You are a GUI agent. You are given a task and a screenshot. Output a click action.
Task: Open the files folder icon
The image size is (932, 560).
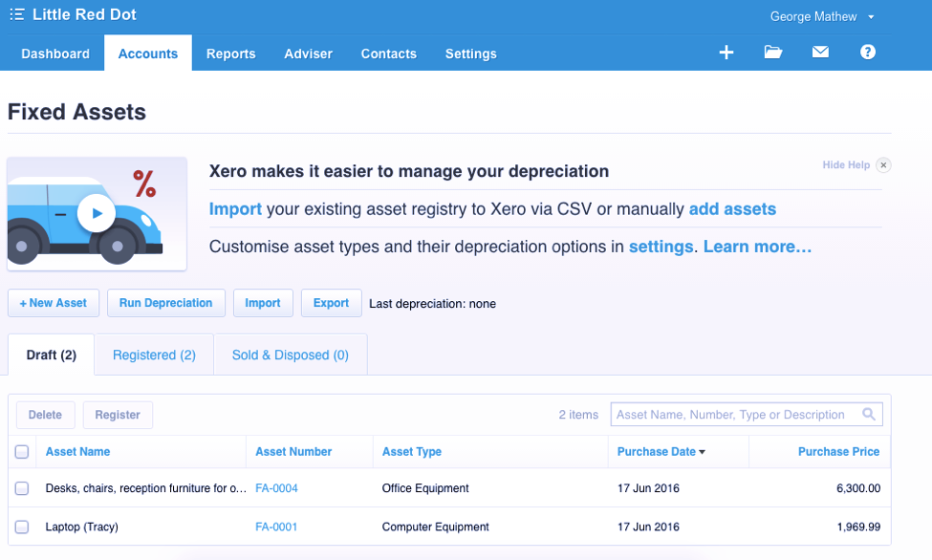pos(772,53)
